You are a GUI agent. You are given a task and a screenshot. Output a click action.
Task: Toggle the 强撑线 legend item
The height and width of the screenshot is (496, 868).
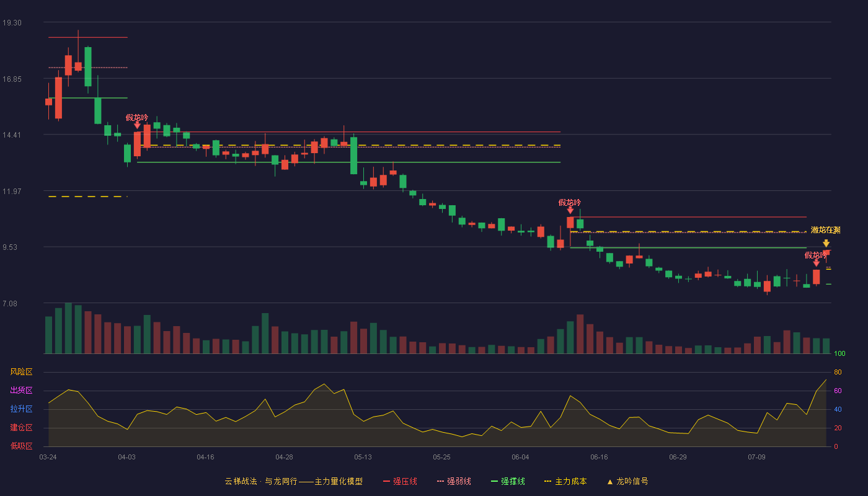tap(508, 481)
